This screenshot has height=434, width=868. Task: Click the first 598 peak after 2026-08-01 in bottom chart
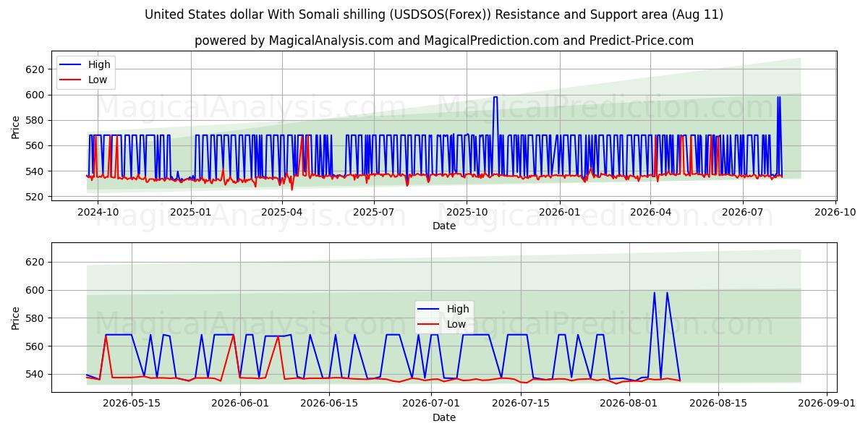pos(655,293)
